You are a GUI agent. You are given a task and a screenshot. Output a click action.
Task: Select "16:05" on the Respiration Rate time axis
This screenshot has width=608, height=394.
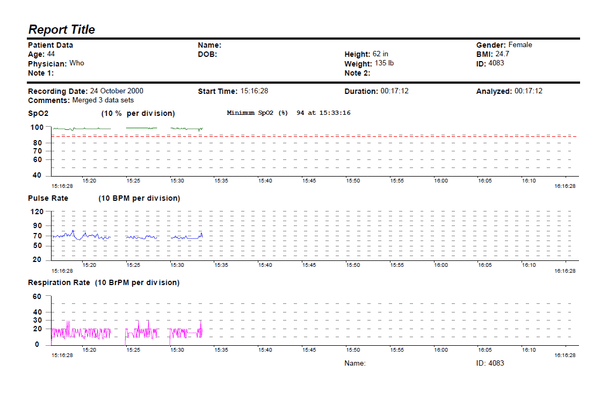coord(485,350)
